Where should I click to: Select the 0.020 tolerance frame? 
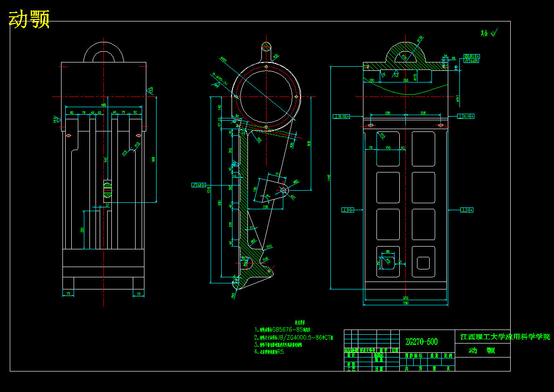(x=472, y=61)
